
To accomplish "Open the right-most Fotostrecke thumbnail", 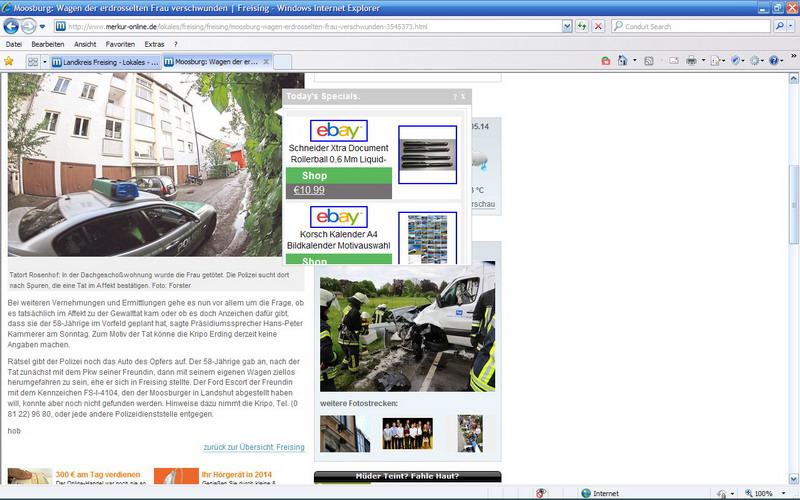I will click(470, 433).
